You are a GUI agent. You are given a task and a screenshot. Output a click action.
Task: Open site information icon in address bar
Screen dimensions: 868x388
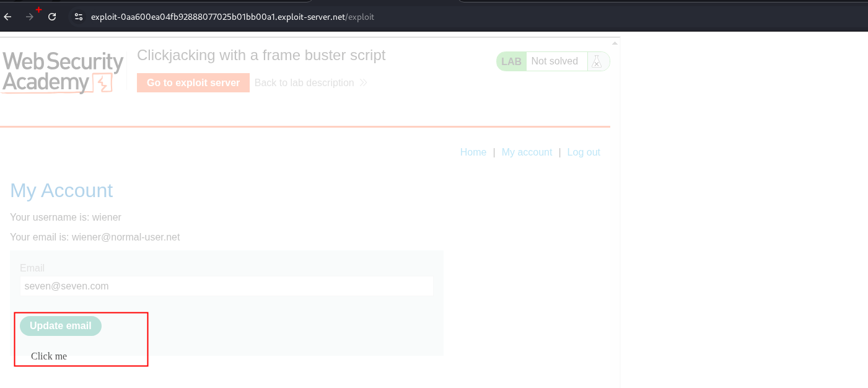click(79, 17)
